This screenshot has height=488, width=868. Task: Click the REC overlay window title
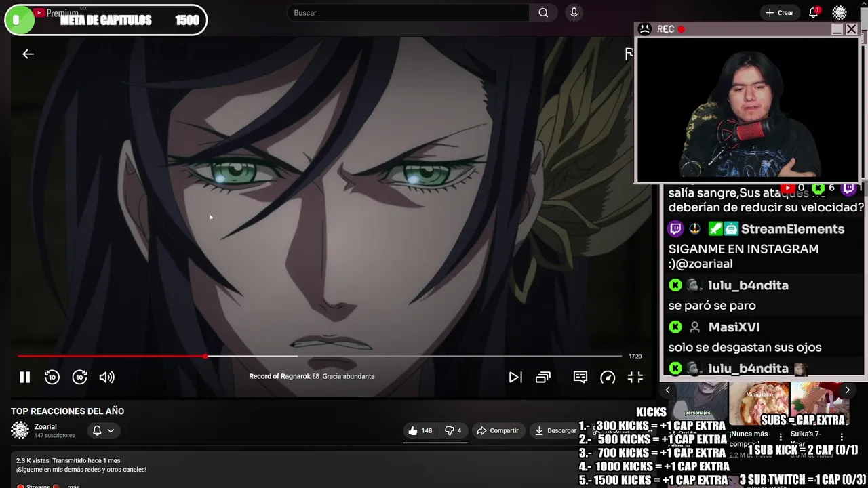[x=665, y=29]
